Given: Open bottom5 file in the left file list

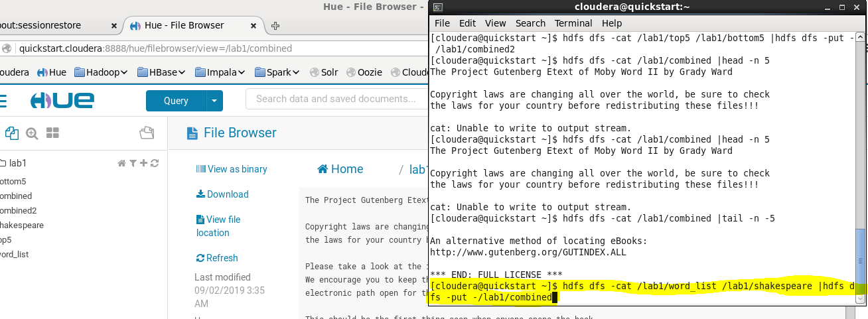Looking at the screenshot, I should coord(13,181).
